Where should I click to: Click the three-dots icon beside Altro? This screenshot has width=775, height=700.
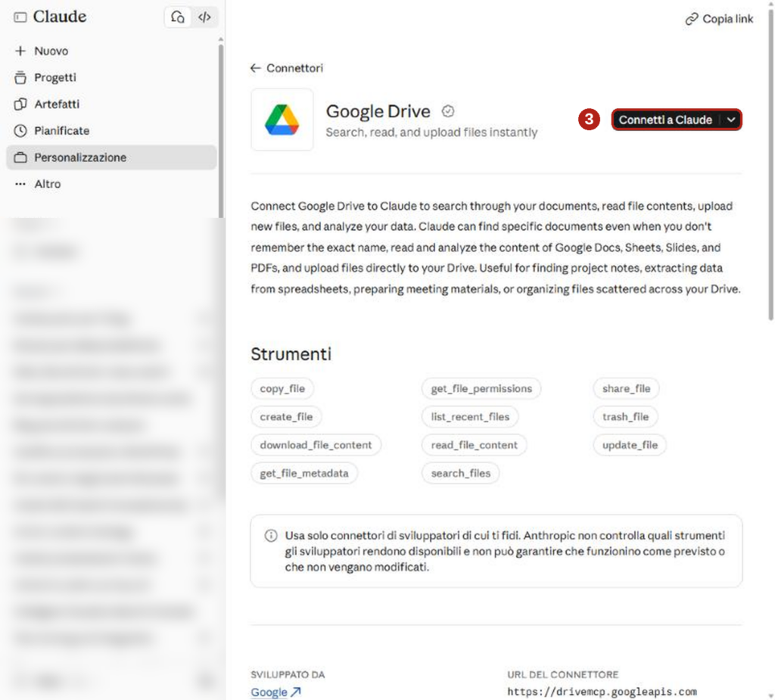click(x=20, y=184)
